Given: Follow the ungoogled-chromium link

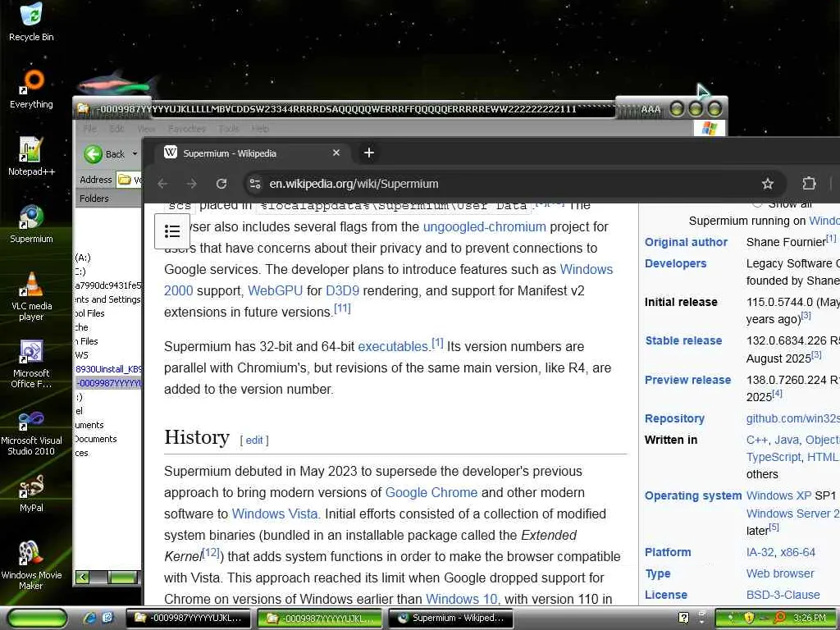Looking at the screenshot, I should pyautogui.click(x=484, y=226).
